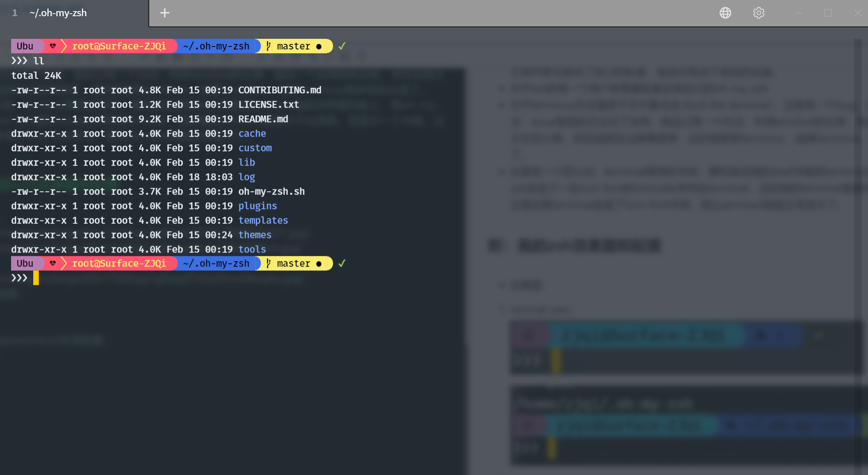Click the LICENSE.txt file name

click(x=269, y=104)
